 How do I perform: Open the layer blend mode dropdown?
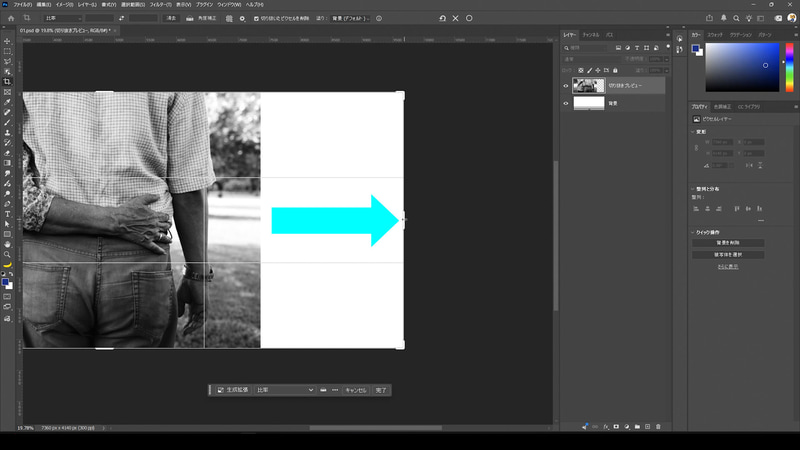591,59
